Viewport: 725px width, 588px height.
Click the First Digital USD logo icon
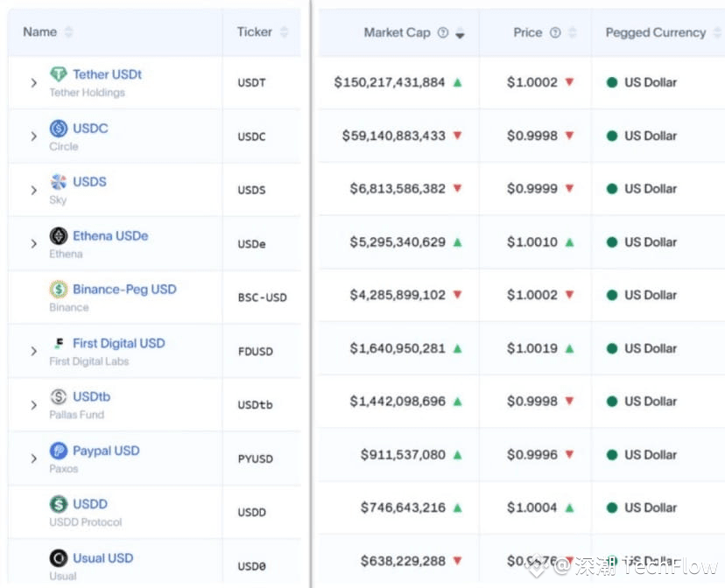click(x=59, y=343)
